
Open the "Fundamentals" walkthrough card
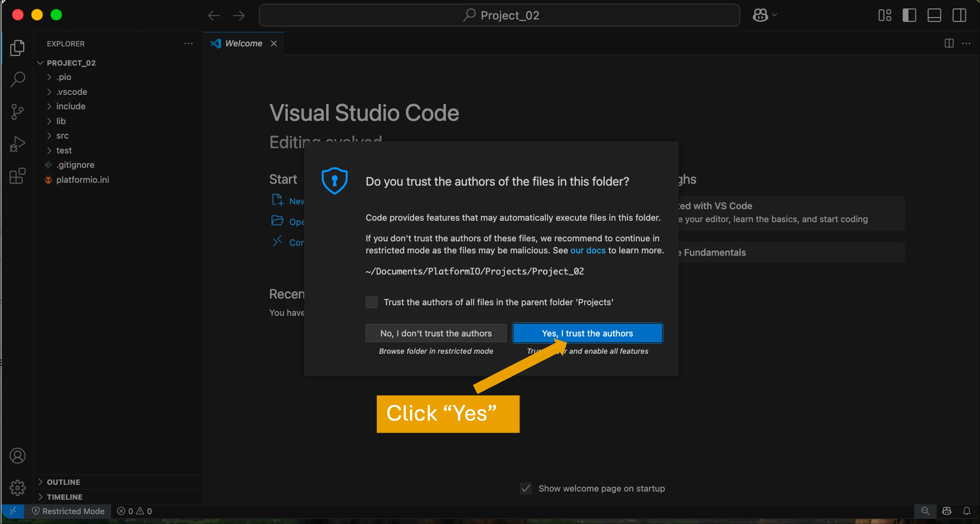(x=791, y=252)
